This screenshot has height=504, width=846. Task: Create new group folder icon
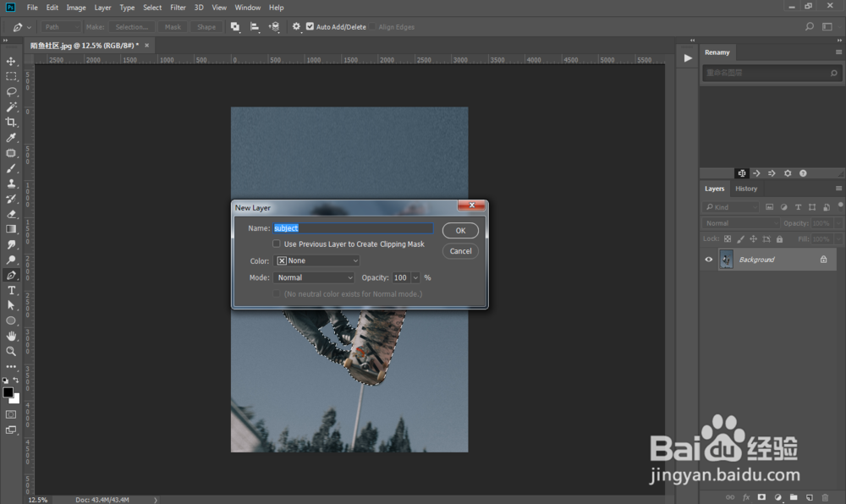794,497
